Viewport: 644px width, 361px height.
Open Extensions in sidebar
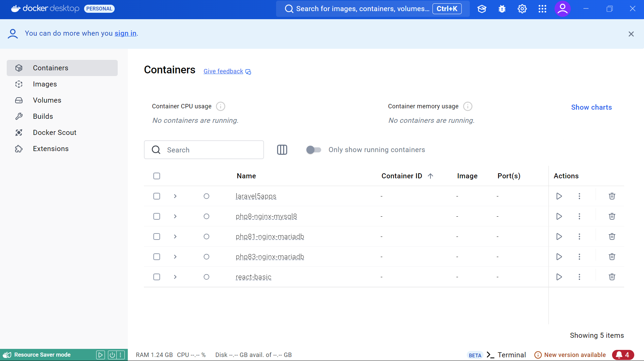[x=62, y=149]
